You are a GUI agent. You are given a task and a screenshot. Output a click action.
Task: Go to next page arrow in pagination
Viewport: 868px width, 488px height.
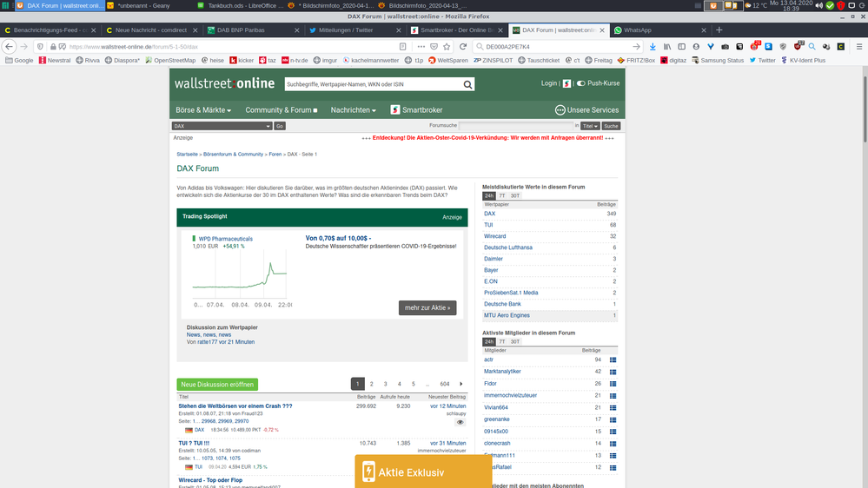[461, 384]
